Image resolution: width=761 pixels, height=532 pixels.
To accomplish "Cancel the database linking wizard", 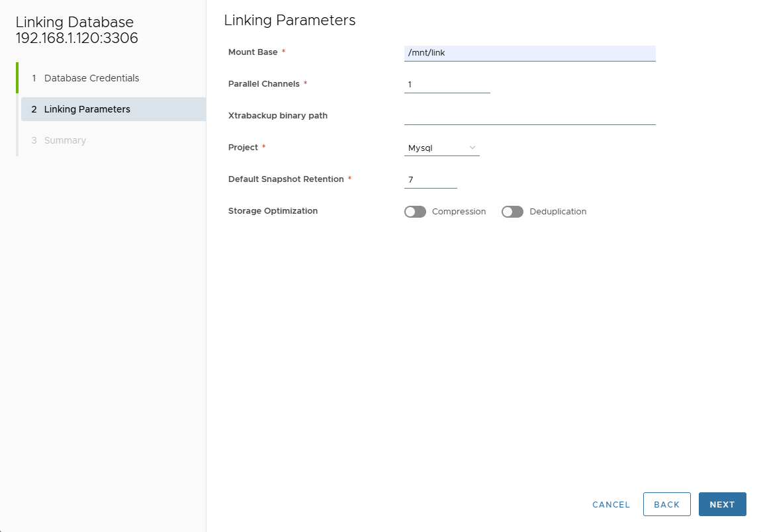I will click(x=610, y=504).
